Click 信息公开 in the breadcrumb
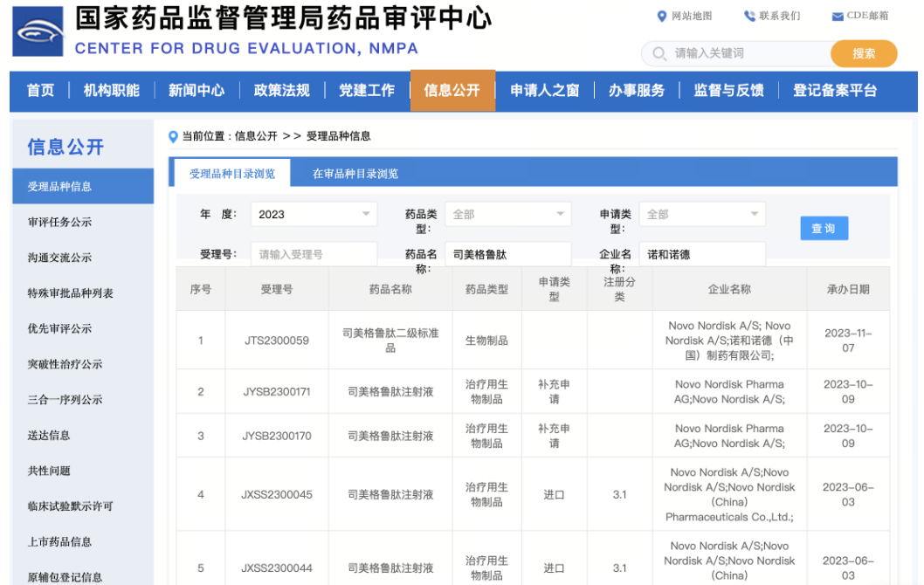Screen dimensions: 924x585 point(256,136)
